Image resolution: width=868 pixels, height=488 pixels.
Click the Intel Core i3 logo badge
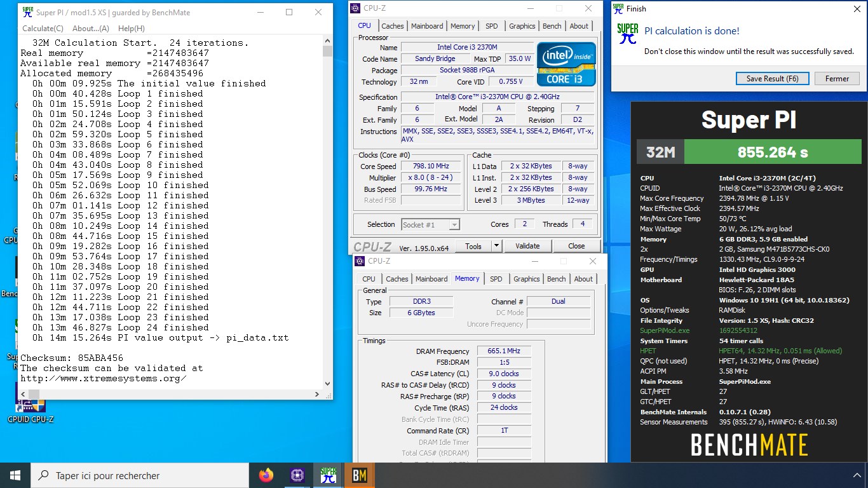566,64
